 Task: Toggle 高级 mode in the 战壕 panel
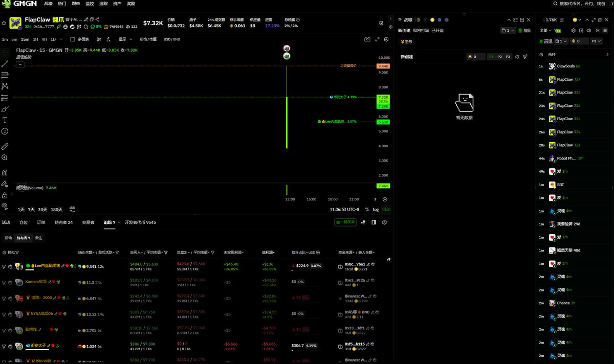[524, 31]
